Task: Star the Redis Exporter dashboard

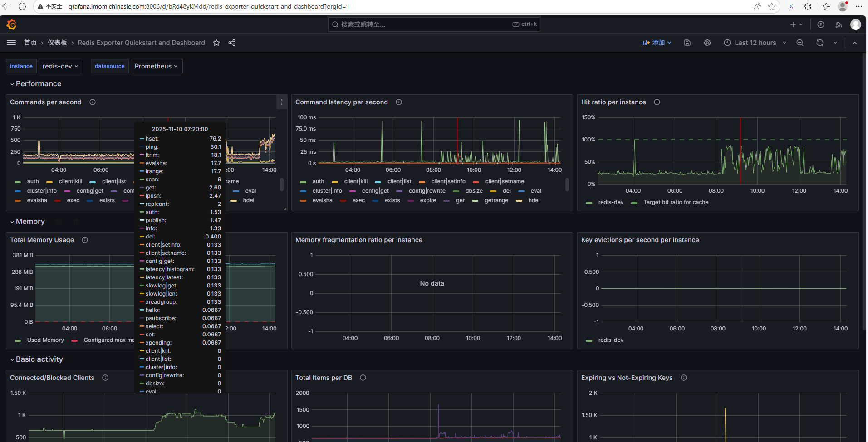Action: coord(216,43)
